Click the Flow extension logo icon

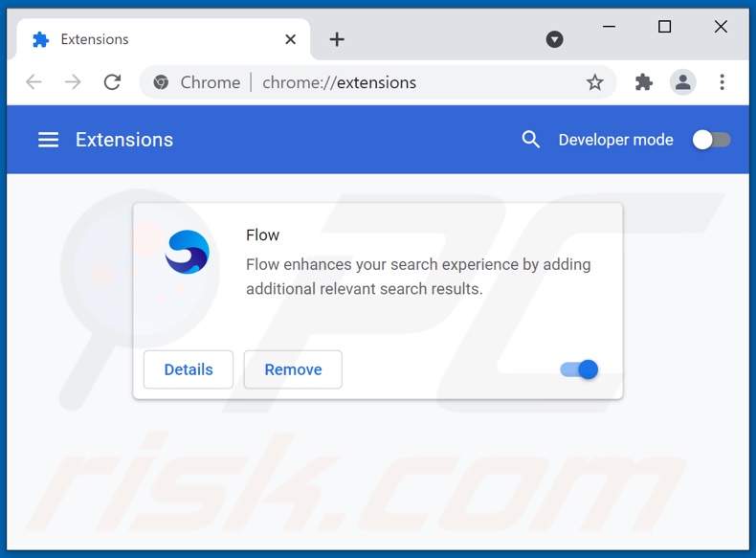pyautogui.click(x=187, y=252)
